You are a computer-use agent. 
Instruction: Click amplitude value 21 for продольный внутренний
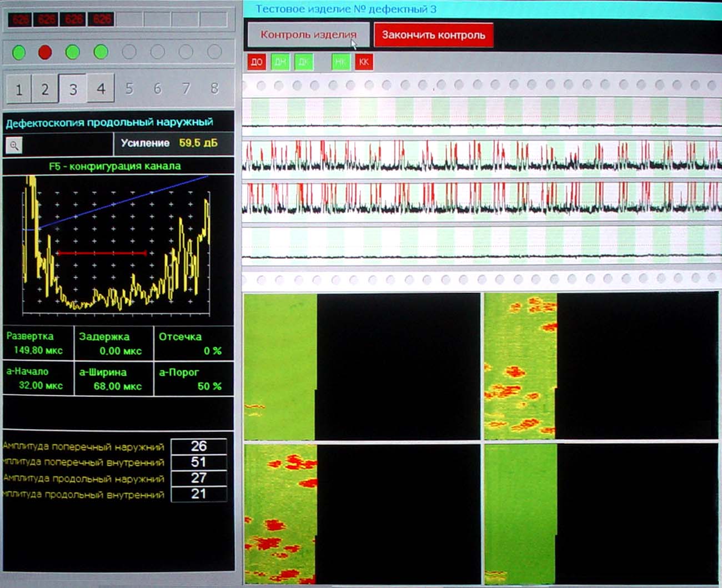click(199, 494)
